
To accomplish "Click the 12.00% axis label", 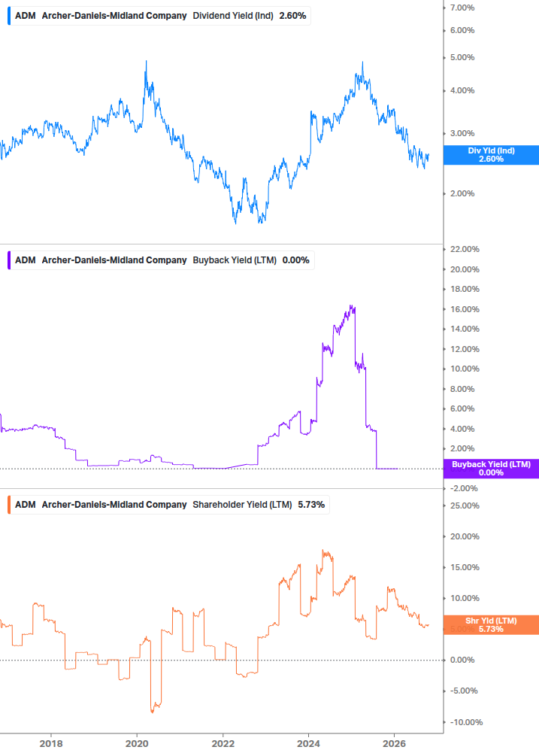I will (465, 350).
